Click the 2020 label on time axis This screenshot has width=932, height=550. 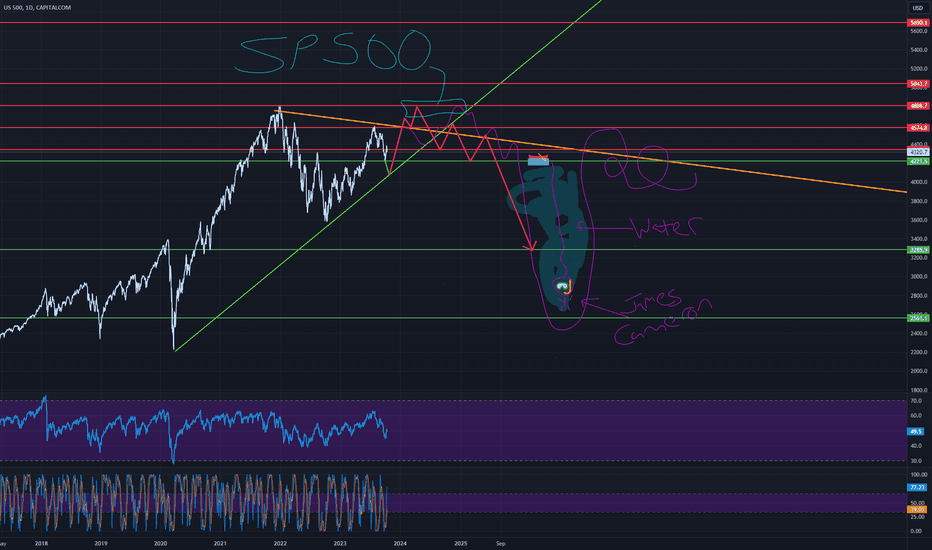click(160, 543)
